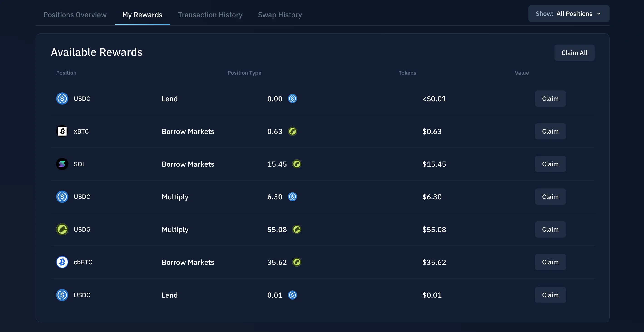Image resolution: width=644 pixels, height=332 pixels.
Task: Click the Value column header
Action: pyautogui.click(x=522, y=73)
